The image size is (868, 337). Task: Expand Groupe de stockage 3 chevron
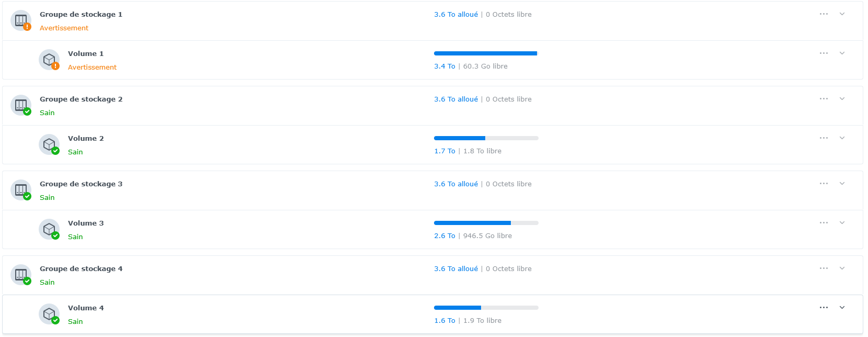point(842,184)
